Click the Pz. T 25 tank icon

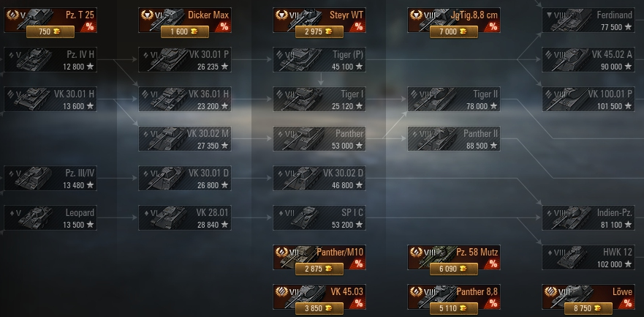click(x=37, y=18)
